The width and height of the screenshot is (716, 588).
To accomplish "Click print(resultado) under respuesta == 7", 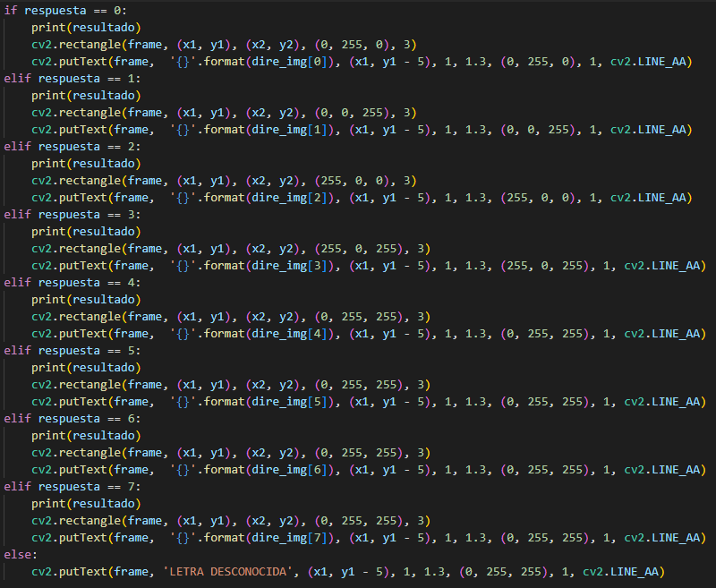I will pyautogui.click(x=86, y=504).
